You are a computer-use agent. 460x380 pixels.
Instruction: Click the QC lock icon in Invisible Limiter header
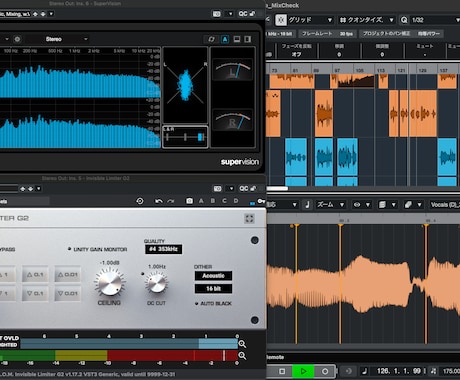[x=253, y=189]
